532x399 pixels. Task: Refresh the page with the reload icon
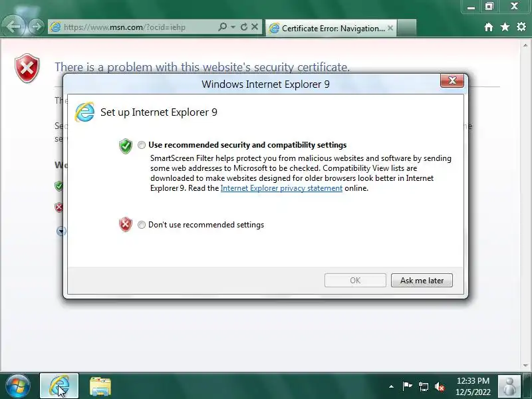coord(243,27)
